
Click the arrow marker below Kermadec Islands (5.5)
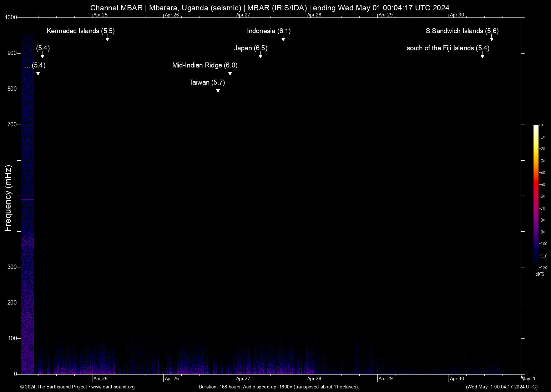coord(107,39)
